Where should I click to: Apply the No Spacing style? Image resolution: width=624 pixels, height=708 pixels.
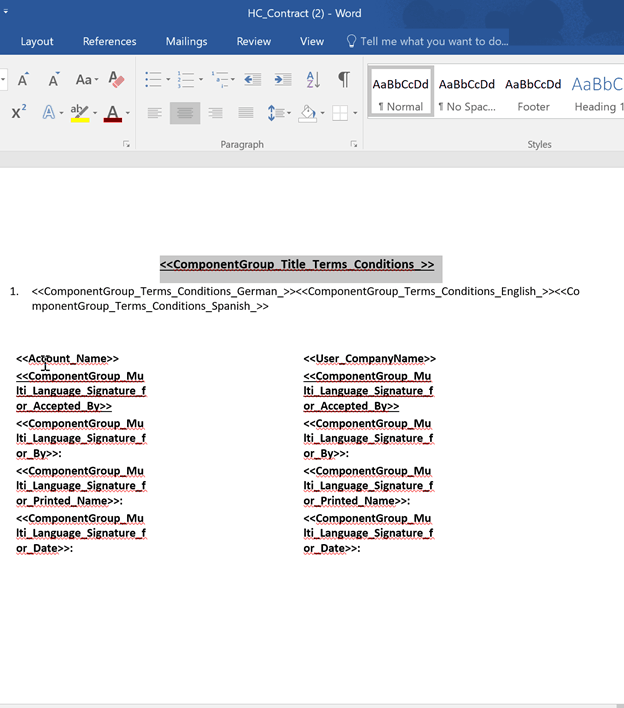click(x=467, y=92)
